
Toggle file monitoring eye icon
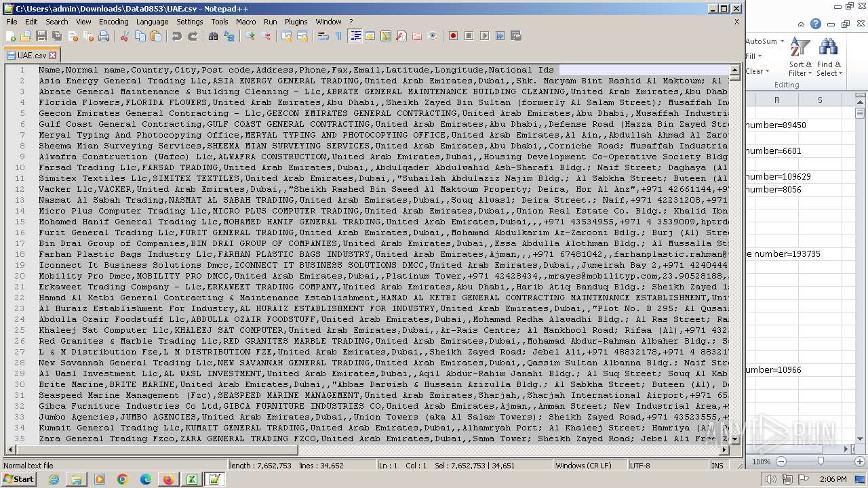(433, 36)
